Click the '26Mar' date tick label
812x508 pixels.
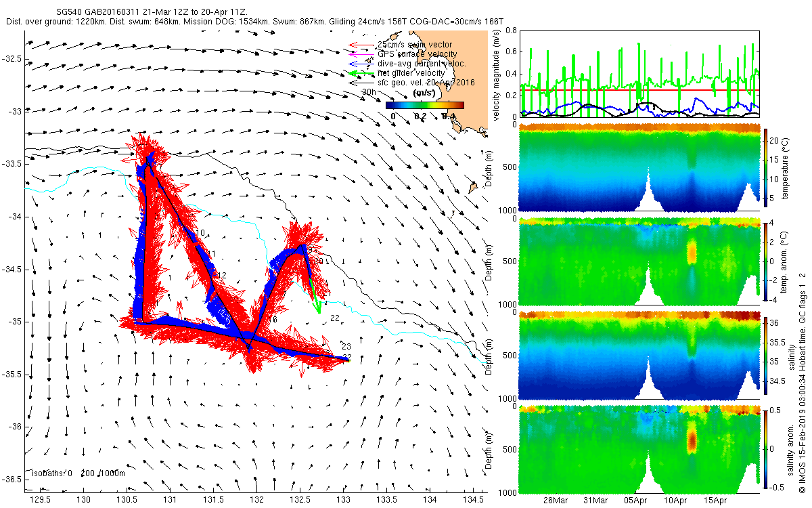click(x=555, y=501)
